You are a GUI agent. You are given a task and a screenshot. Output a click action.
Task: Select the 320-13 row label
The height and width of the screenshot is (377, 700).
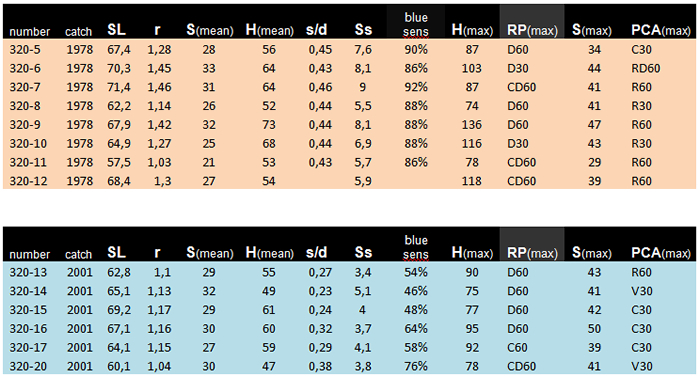coord(28,272)
